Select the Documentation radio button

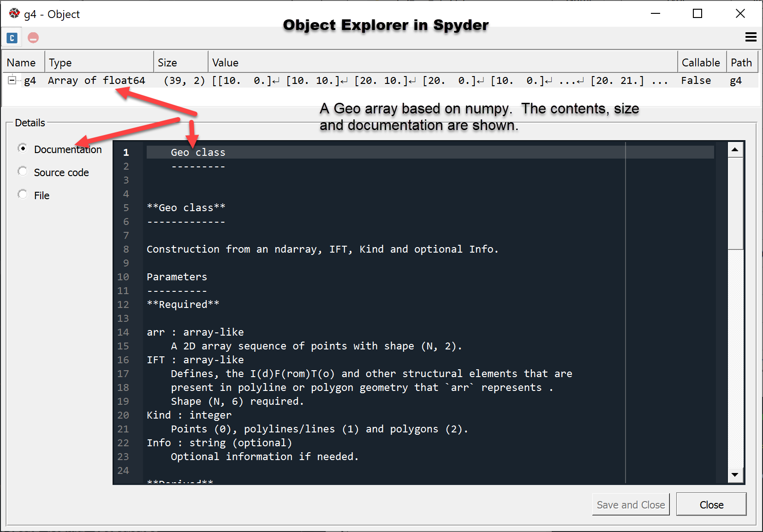[x=22, y=148]
